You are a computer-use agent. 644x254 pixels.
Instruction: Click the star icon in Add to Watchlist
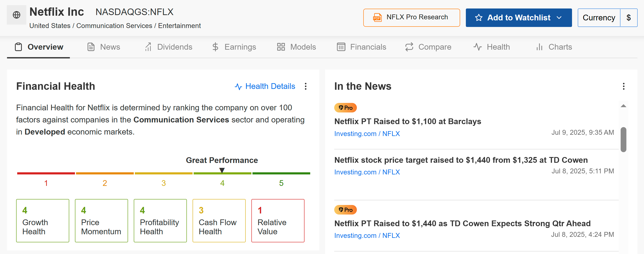click(x=479, y=17)
